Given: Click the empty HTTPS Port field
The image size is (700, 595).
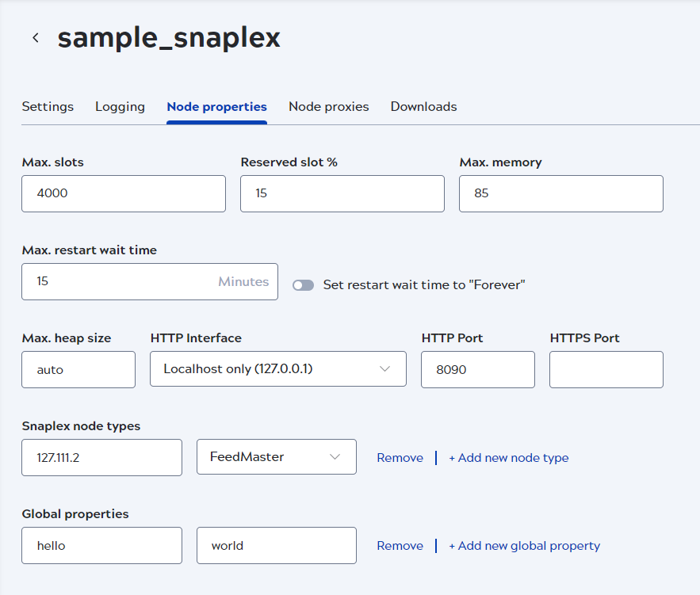Looking at the screenshot, I should [x=606, y=369].
